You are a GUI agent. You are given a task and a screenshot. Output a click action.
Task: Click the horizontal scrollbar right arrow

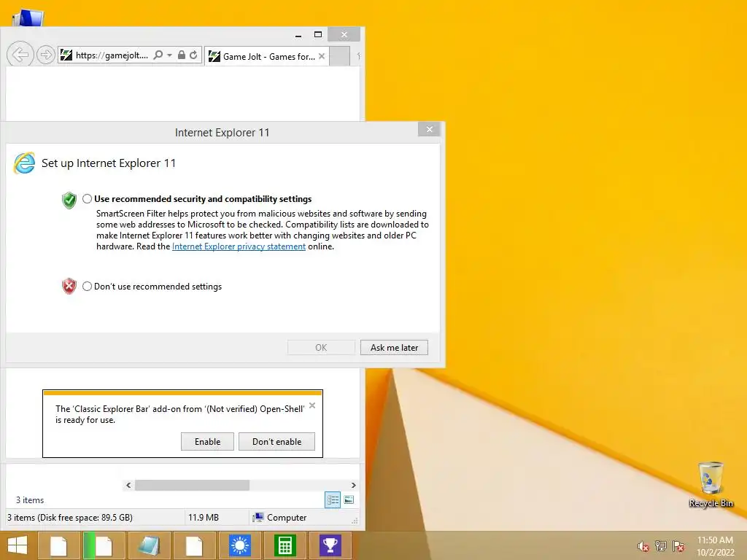pyautogui.click(x=353, y=485)
